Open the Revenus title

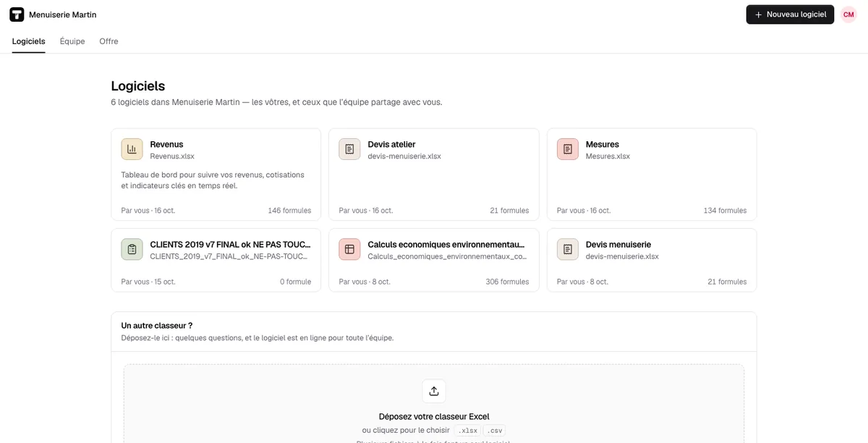pyautogui.click(x=166, y=144)
